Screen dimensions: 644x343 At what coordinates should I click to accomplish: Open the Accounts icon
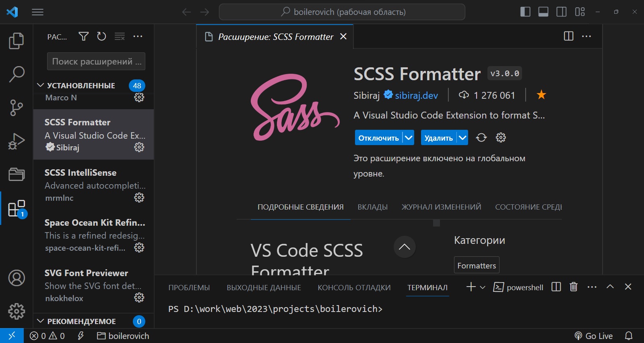click(17, 278)
